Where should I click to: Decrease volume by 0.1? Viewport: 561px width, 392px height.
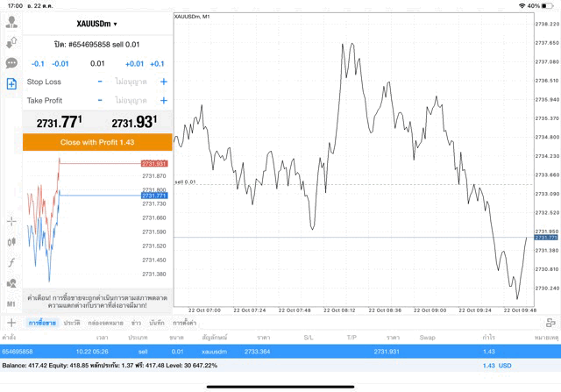(38, 64)
